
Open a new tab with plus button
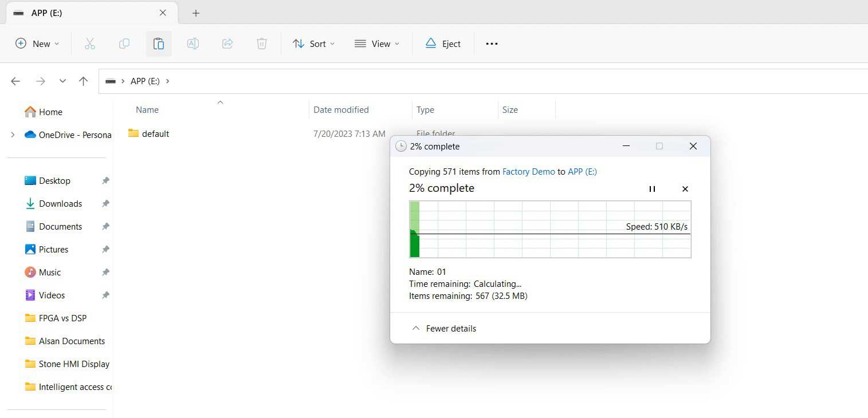coord(196,13)
